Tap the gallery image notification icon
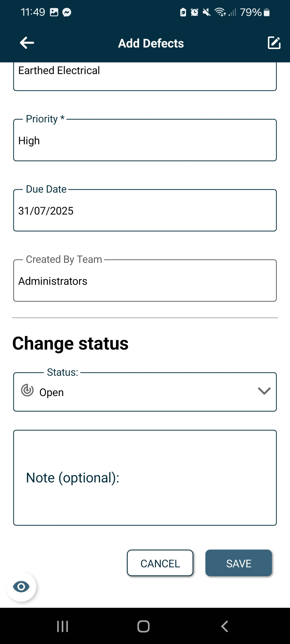 pos(54,12)
